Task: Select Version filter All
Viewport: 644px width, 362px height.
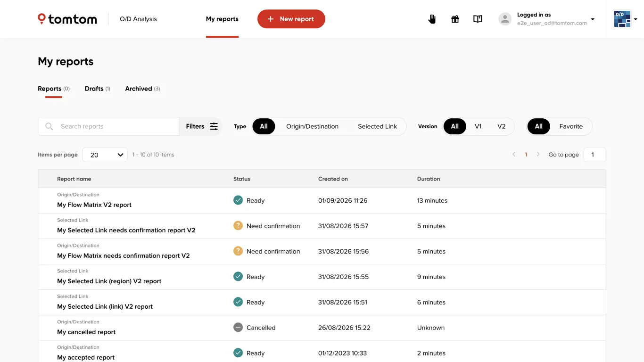Action: pos(454,126)
